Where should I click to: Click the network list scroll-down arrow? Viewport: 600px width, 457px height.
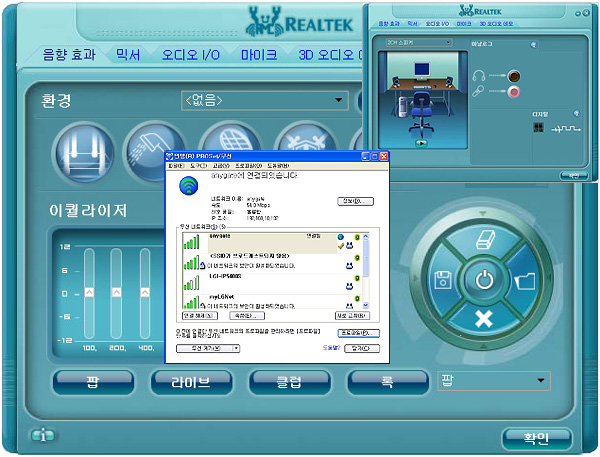pos(365,305)
